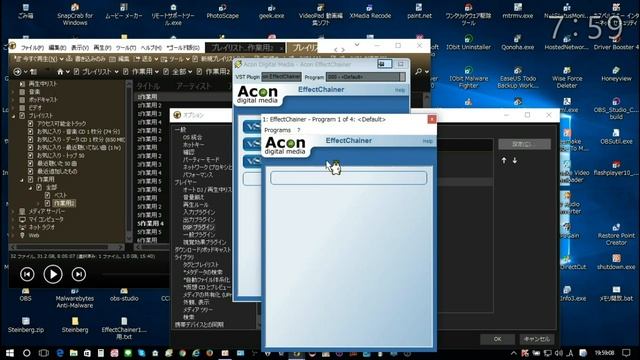Image resolution: width=640 pixels, height=360 pixels.
Task: Click second VST button in rear EffectChainer
Action: pyautogui.click(x=252, y=144)
